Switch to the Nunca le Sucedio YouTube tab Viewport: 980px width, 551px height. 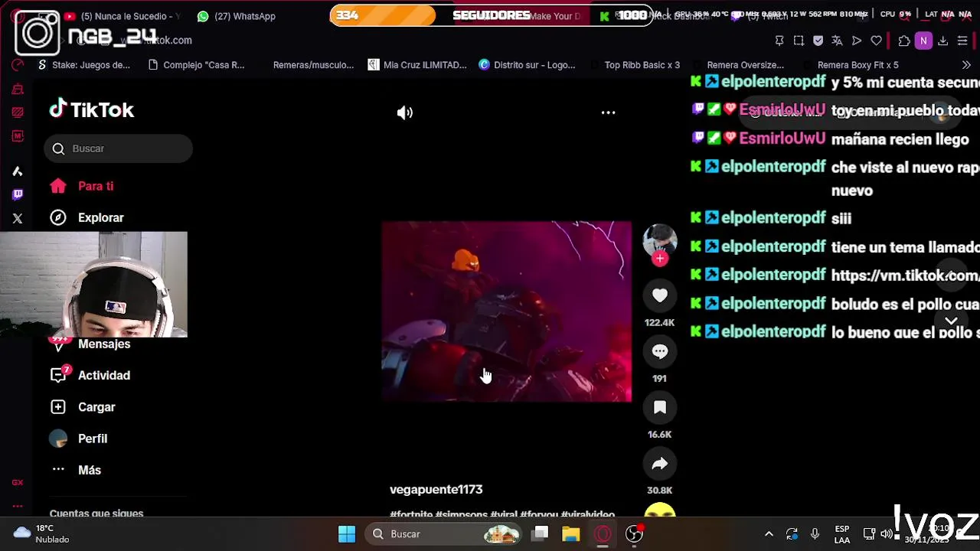(x=122, y=16)
